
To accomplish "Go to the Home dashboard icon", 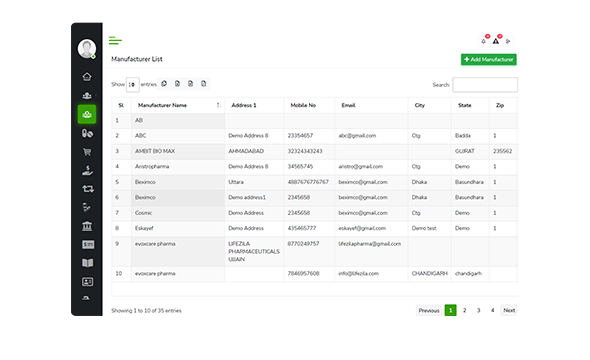I will (87, 77).
